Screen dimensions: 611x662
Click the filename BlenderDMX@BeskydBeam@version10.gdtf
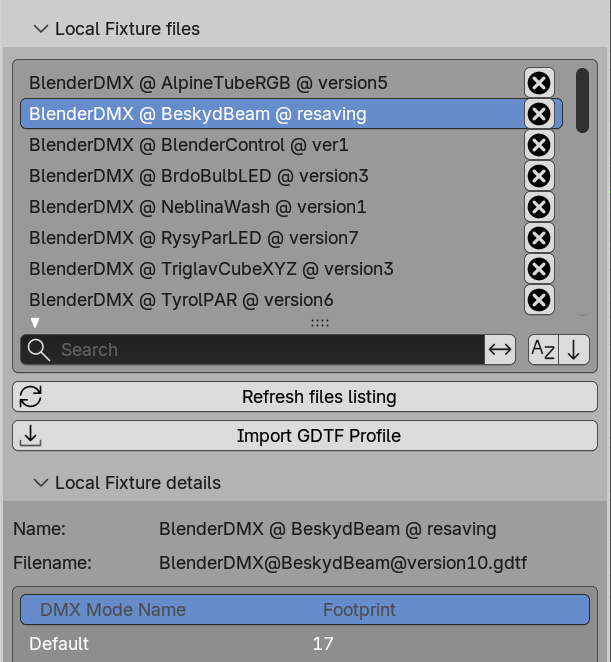tap(343, 563)
